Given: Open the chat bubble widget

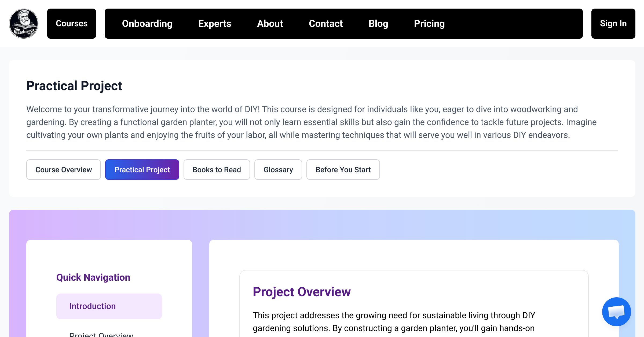Looking at the screenshot, I should (616, 312).
